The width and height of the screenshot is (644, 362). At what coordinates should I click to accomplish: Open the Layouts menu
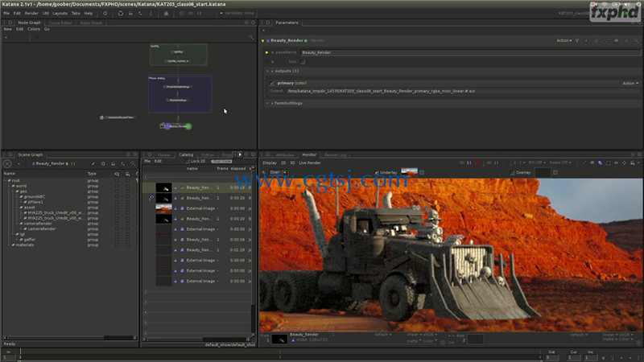pyautogui.click(x=60, y=13)
